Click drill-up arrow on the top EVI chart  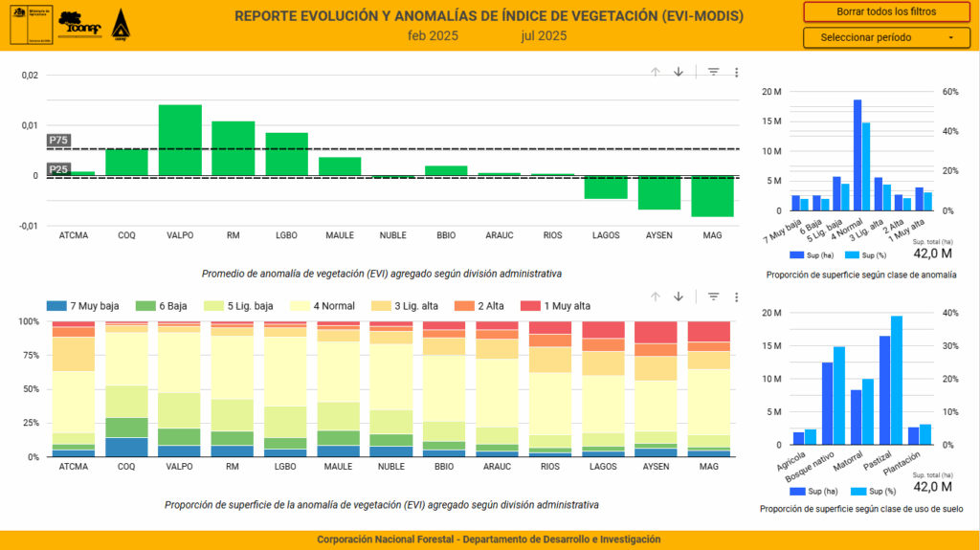click(x=656, y=72)
